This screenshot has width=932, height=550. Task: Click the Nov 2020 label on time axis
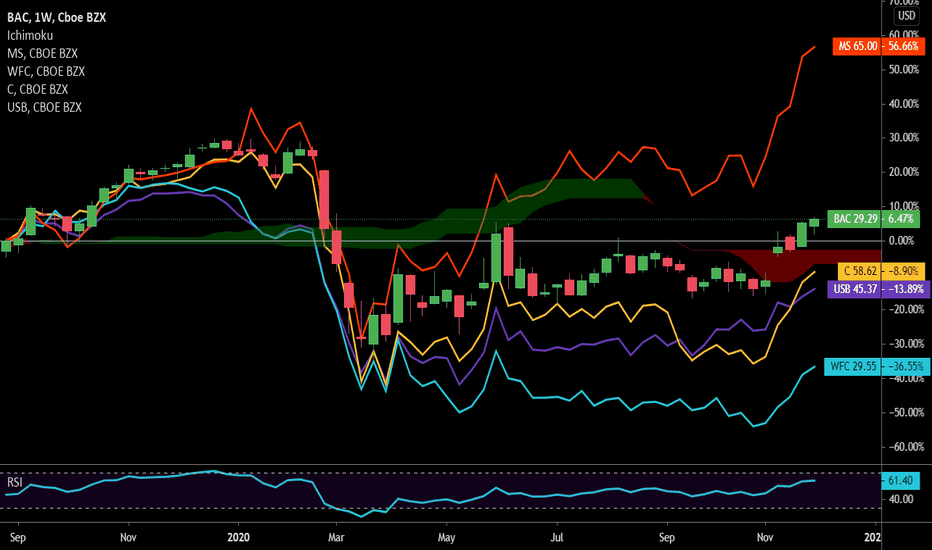(x=765, y=538)
